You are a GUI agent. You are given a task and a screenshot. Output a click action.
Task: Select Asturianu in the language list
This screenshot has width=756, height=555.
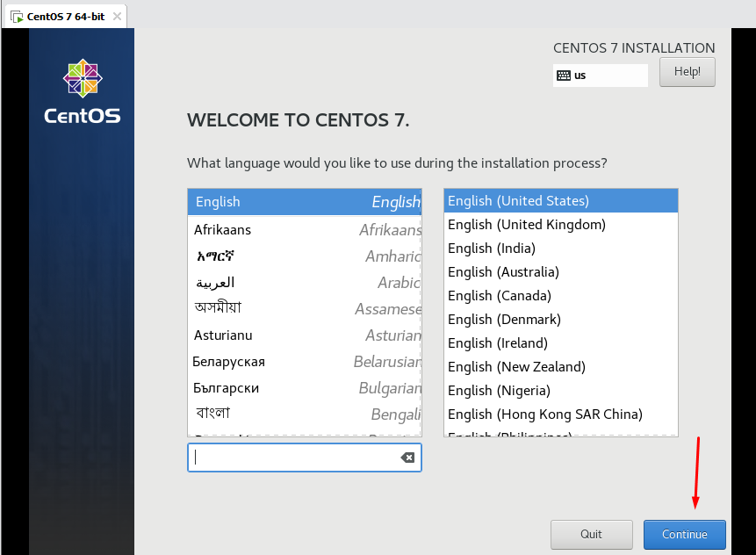click(304, 335)
